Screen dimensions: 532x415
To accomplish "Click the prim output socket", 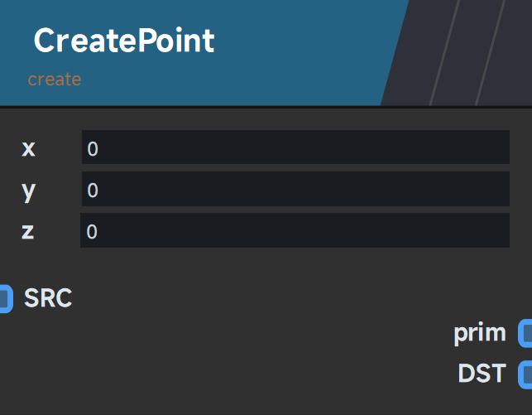I will click(x=525, y=333).
